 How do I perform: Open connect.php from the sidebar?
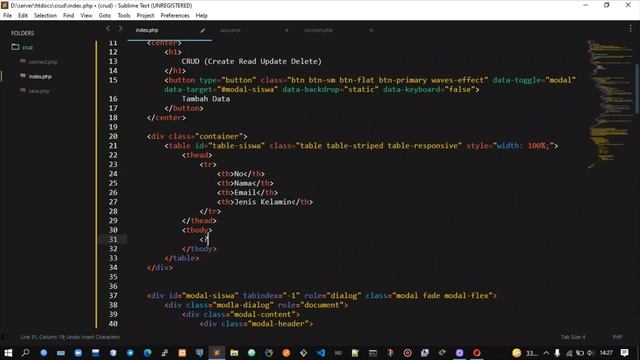(x=43, y=62)
